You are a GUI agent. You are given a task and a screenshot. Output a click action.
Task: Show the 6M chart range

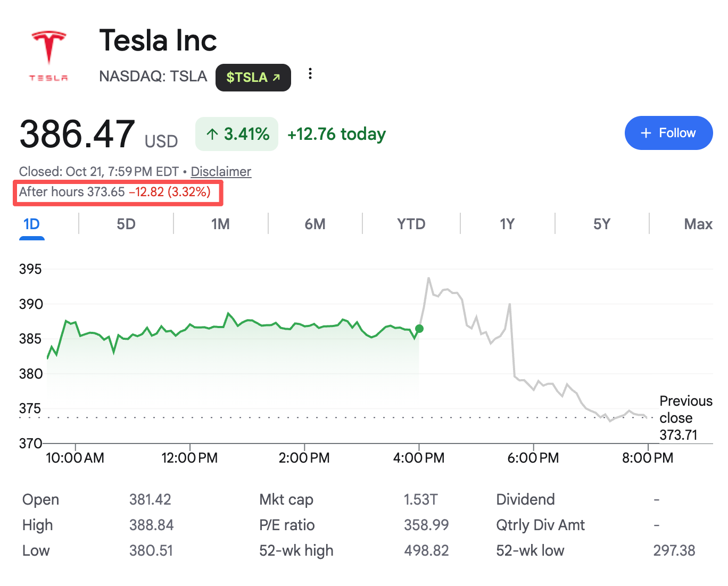click(315, 224)
